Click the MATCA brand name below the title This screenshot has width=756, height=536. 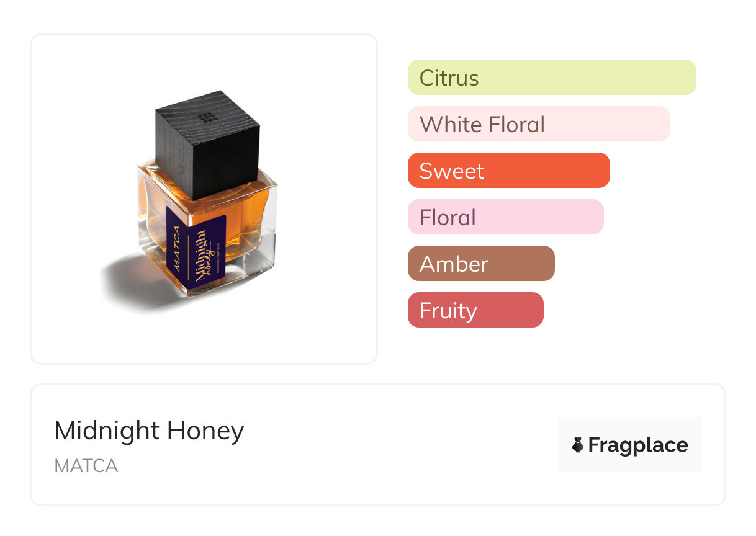(86, 466)
